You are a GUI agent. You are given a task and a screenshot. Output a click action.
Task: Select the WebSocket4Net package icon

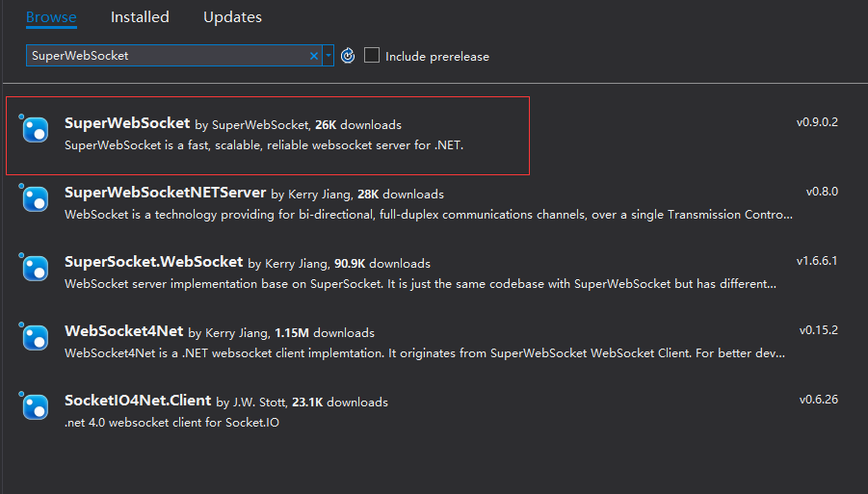[35, 336]
